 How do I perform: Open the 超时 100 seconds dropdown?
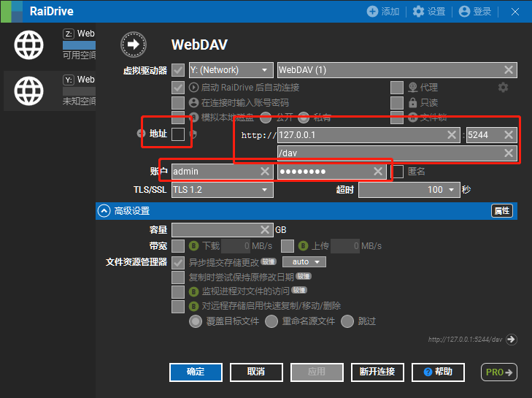point(409,189)
